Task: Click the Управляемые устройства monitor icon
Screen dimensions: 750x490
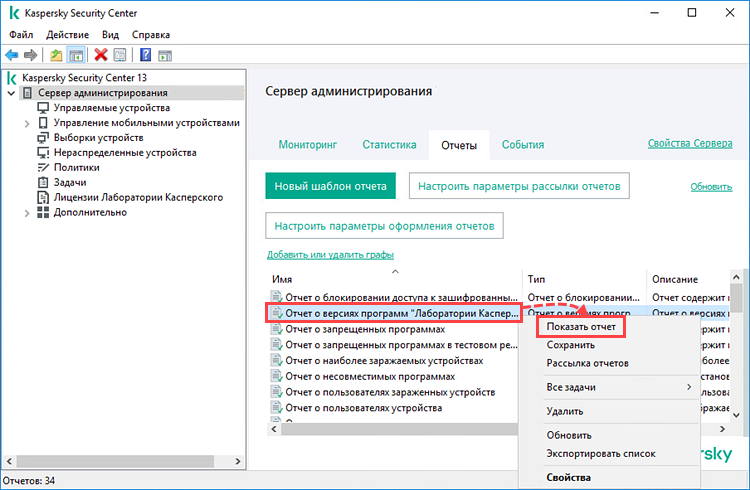Action: (x=43, y=108)
